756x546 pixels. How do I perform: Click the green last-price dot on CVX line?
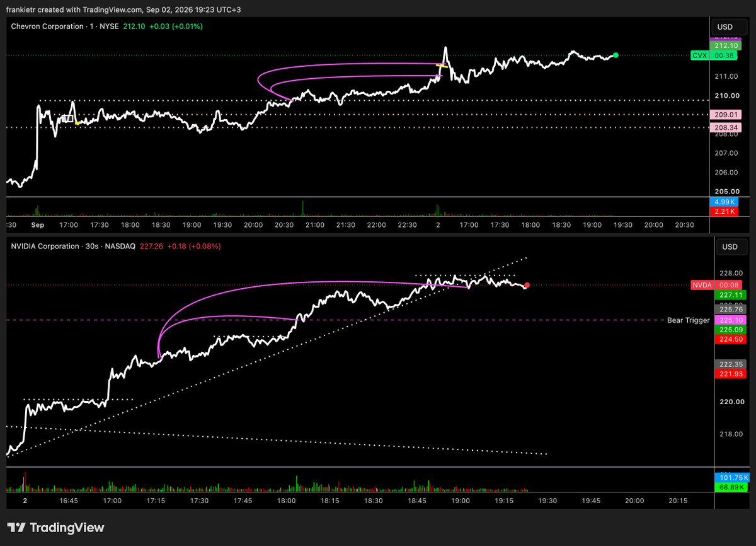coord(616,55)
